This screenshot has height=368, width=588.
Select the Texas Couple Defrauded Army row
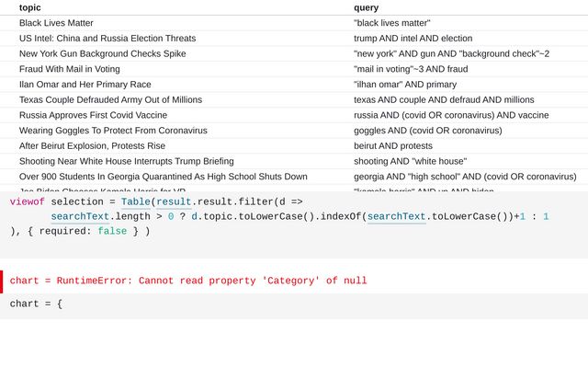pyautogui.click(x=110, y=100)
